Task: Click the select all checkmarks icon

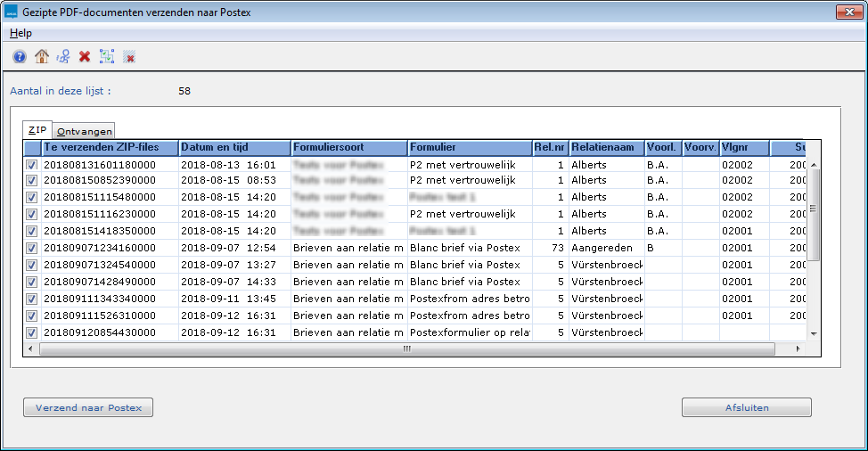Action: (x=107, y=56)
